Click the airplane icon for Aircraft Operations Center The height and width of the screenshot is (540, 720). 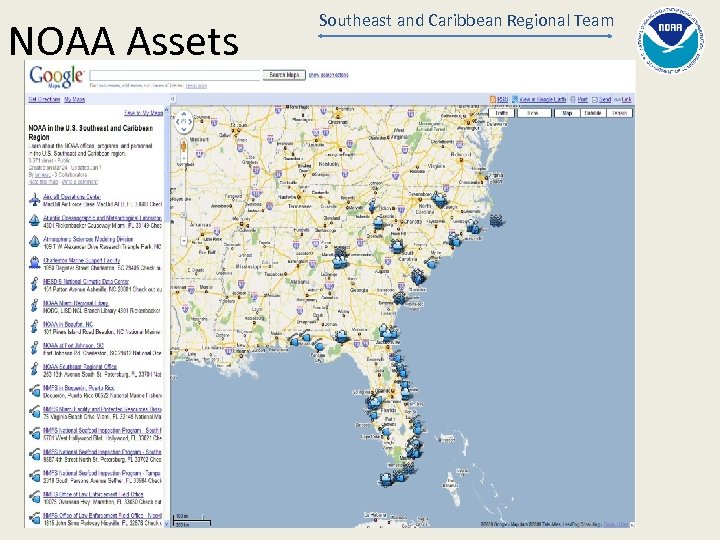[x=34, y=199]
